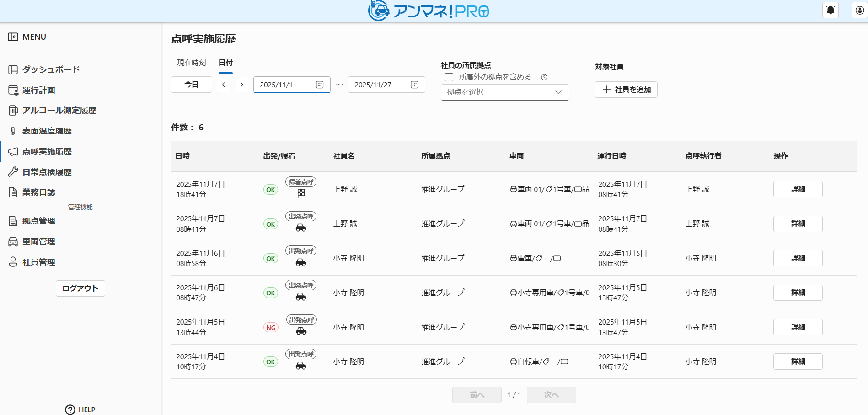Viewport: 868px width, 415px height.
Task: Click calendar icon in the 2025/11/1 start date field
Action: click(x=320, y=85)
